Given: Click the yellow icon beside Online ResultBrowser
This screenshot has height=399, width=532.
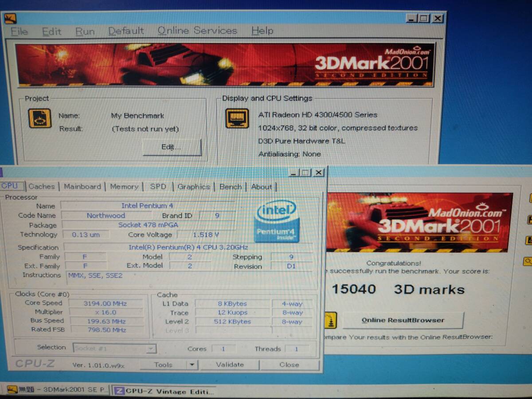Looking at the screenshot, I should pos(330,320).
